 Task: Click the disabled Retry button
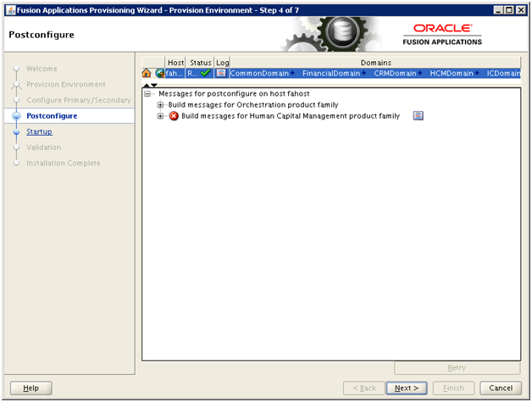457,368
